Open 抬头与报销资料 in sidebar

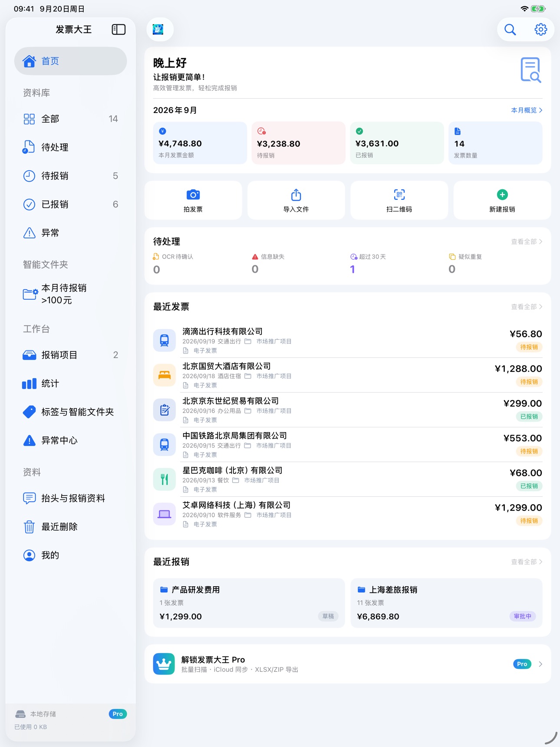coord(71,498)
